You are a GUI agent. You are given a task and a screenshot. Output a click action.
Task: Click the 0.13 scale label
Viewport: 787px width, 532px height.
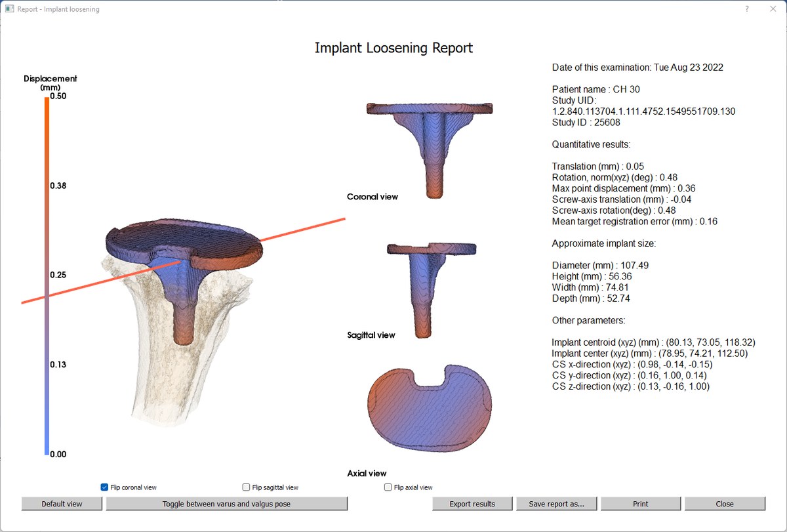[58, 365]
